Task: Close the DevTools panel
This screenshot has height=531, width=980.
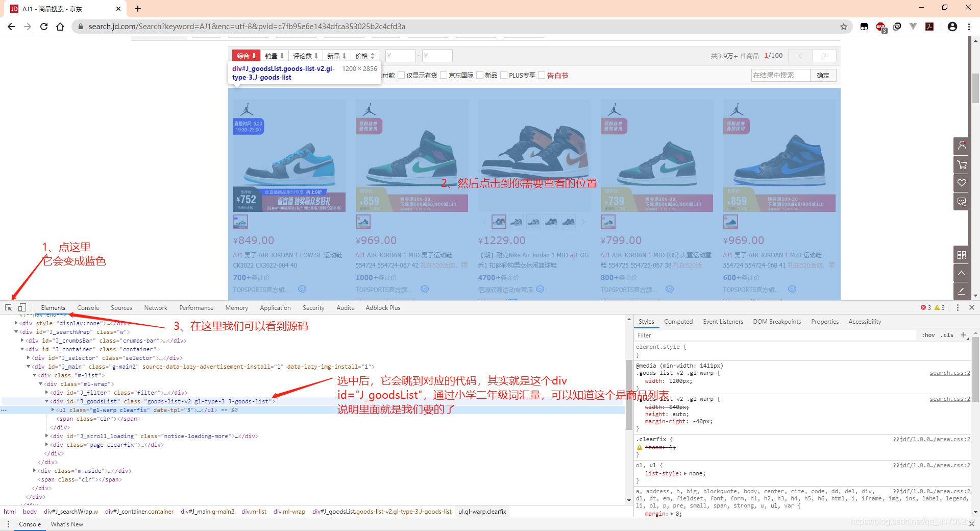Action: pos(972,307)
